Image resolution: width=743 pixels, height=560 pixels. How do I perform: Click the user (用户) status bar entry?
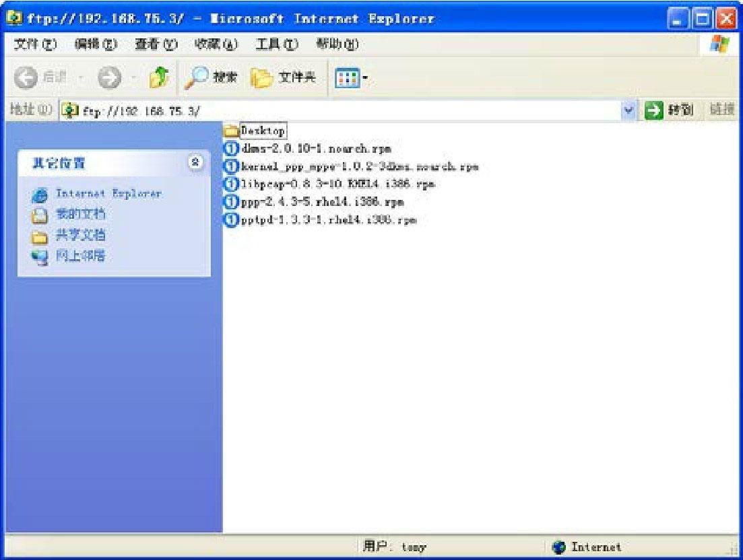(395, 547)
